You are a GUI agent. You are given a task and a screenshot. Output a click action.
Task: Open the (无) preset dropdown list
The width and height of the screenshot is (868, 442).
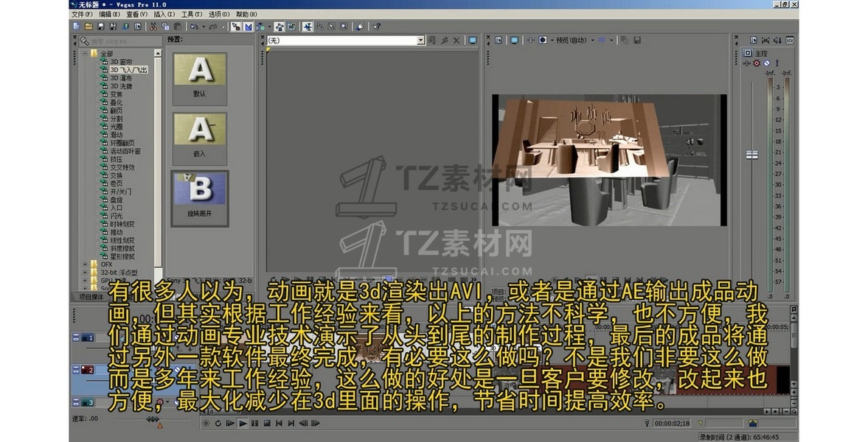click(x=420, y=41)
